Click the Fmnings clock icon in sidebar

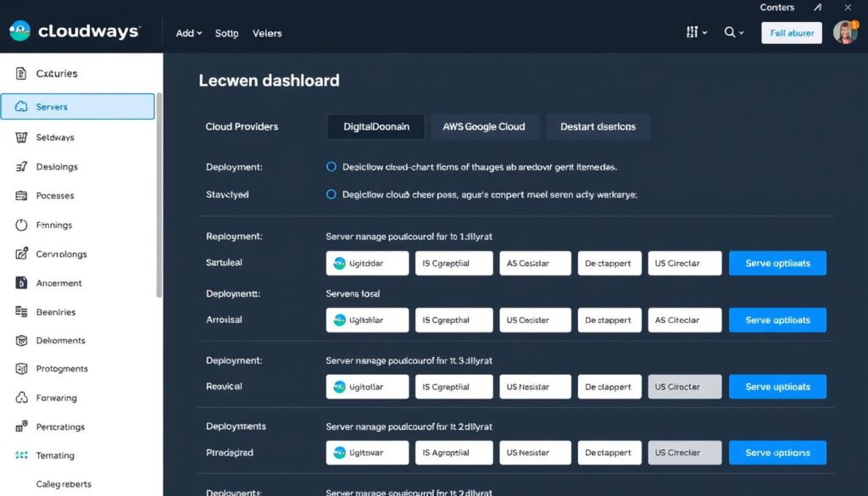[x=21, y=226]
